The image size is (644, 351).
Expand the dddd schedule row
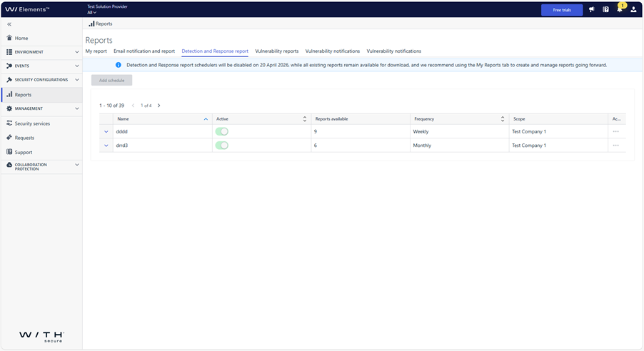coord(106,132)
